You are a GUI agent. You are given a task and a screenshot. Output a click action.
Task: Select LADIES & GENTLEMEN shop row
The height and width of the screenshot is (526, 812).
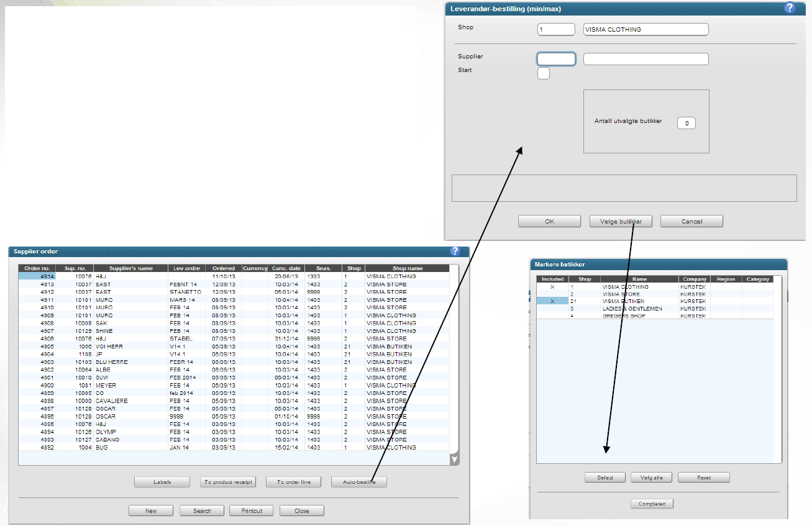click(x=655, y=309)
